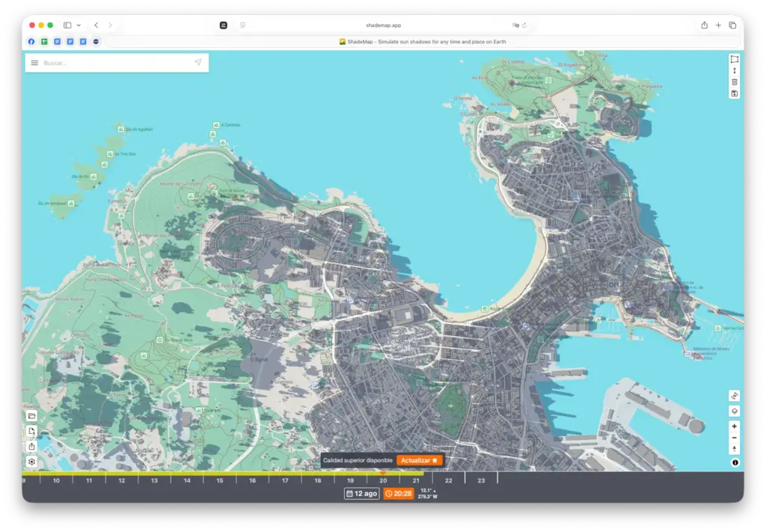Jump timeline to hour 12
Screen dimensions: 766x532
(122, 480)
